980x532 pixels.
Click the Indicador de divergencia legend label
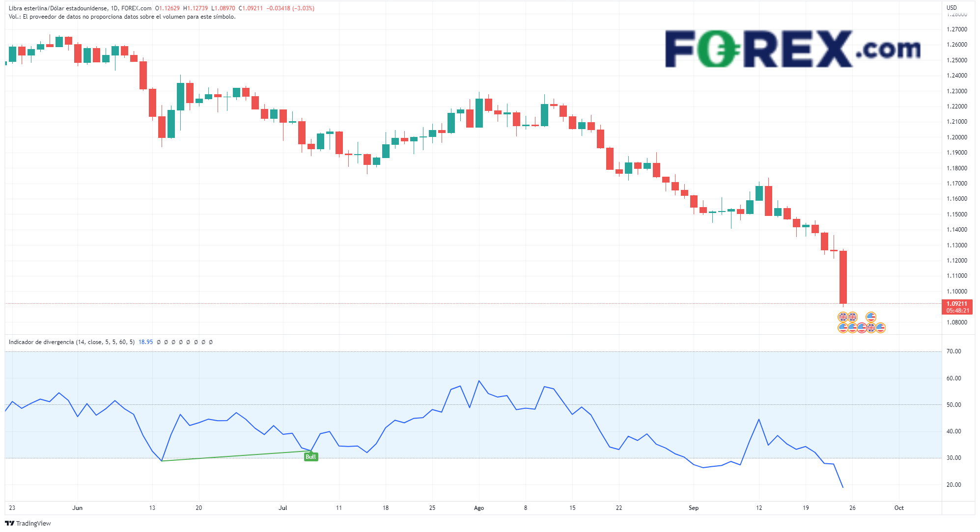(x=72, y=342)
